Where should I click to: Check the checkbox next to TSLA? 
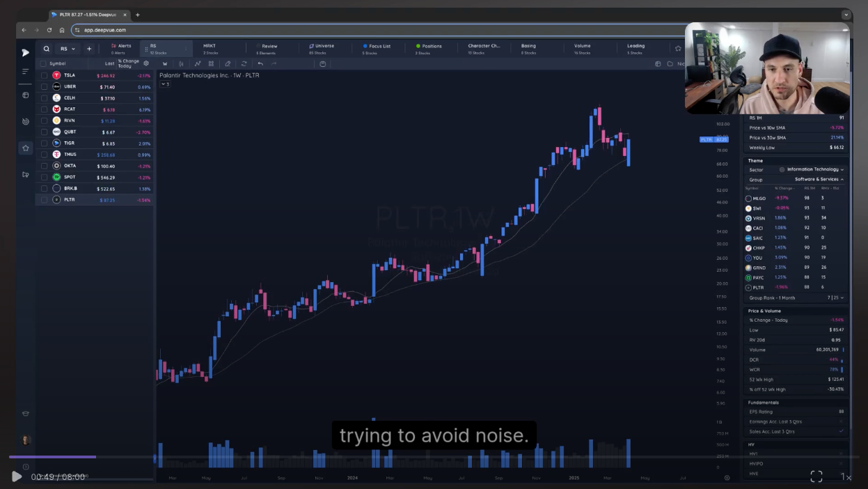[x=45, y=75]
